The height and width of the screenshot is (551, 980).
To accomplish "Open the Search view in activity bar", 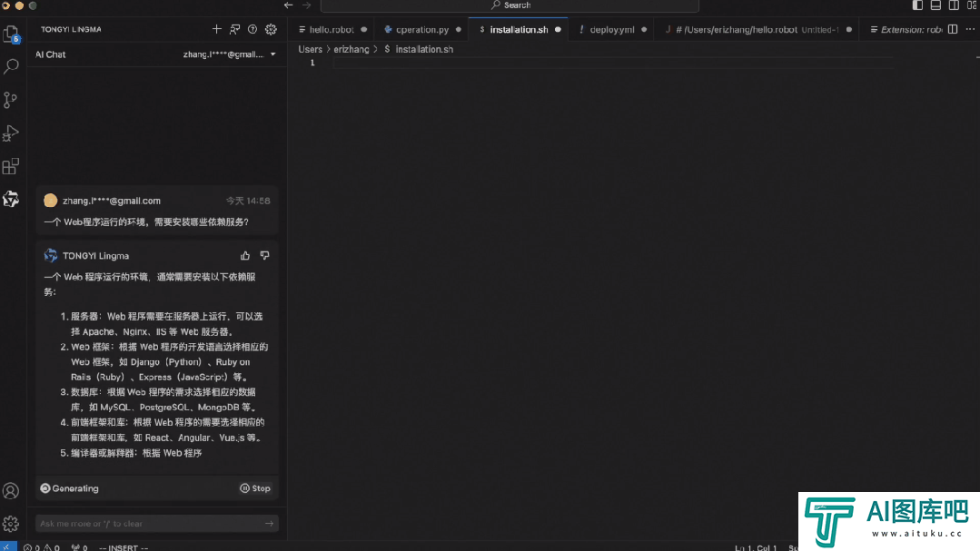I will pos(11,67).
